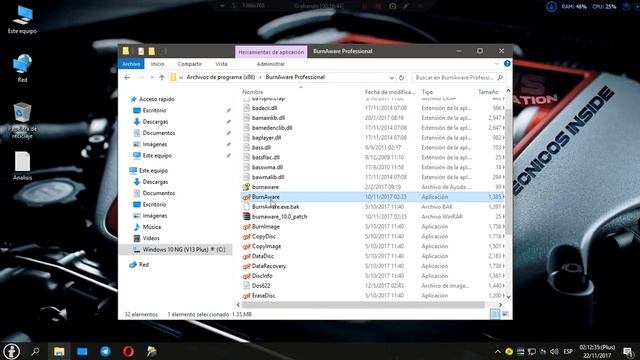The height and width of the screenshot is (360, 640).
Task: Select the bassflac.dll file
Action: click(266, 157)
